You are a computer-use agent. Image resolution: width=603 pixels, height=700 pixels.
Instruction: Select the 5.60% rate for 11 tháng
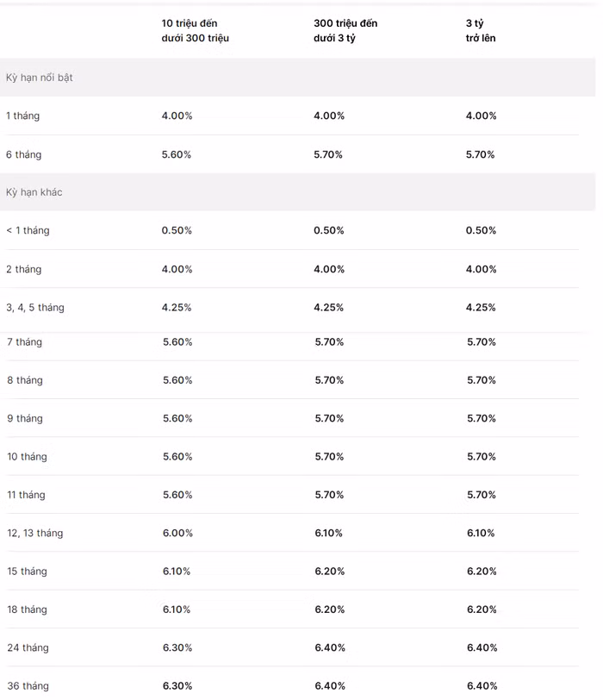tap(177, 495)
